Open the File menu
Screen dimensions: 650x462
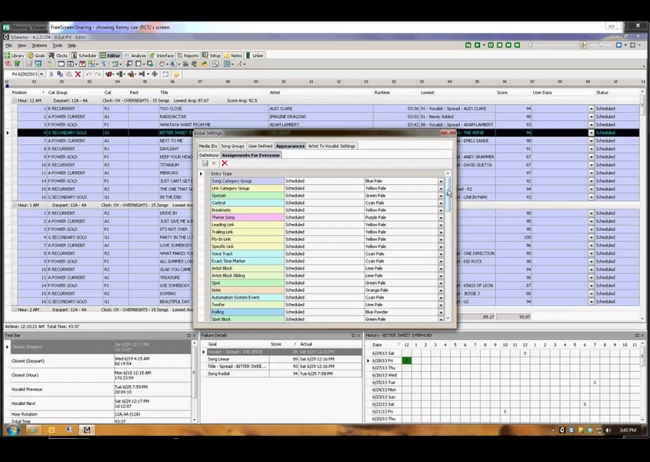(x=9, y=45)
